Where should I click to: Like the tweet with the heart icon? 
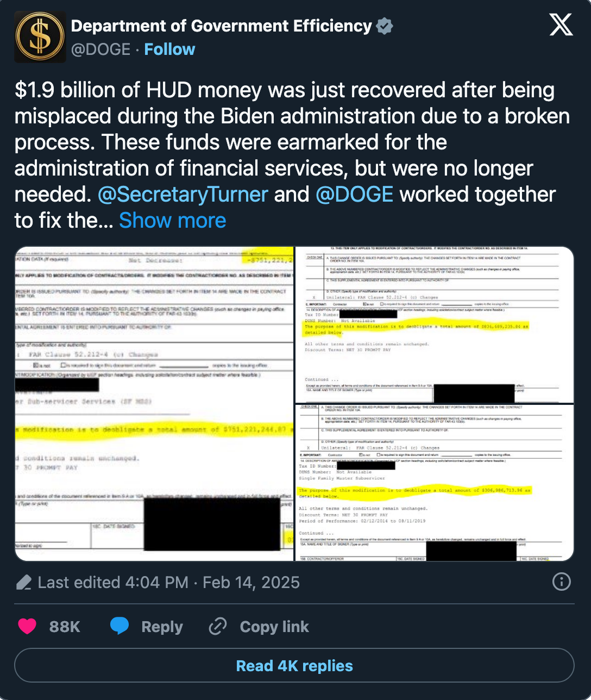pyautogui.click(x=27, y=627)
